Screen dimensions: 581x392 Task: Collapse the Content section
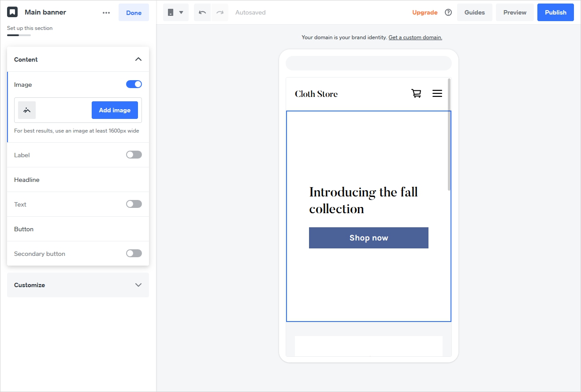(x=138, y=59)
